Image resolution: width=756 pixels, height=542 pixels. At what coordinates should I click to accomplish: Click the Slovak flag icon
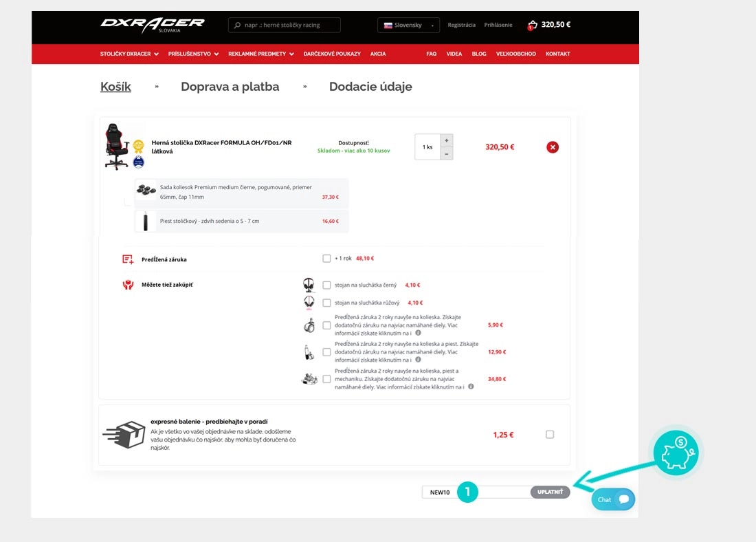[388, 25]
